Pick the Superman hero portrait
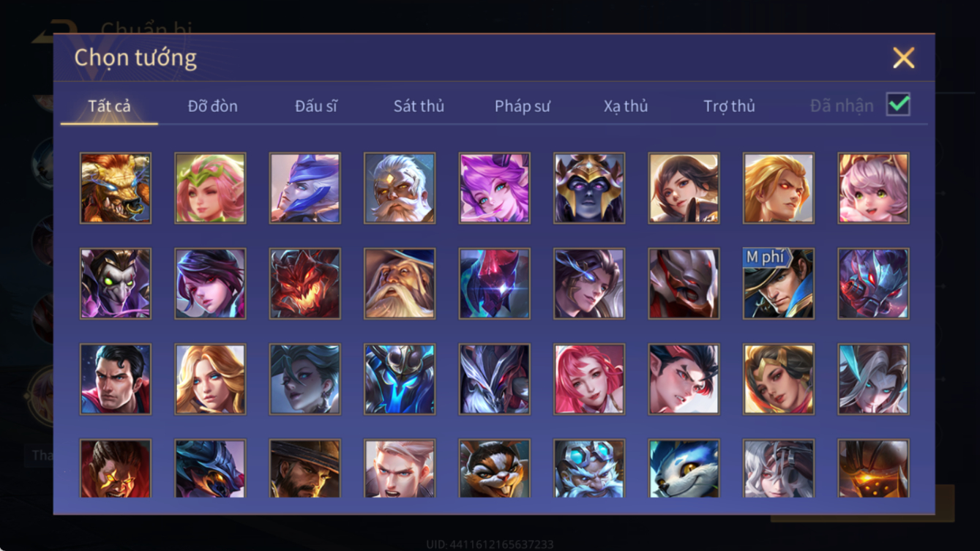 [x=116, y=379]
